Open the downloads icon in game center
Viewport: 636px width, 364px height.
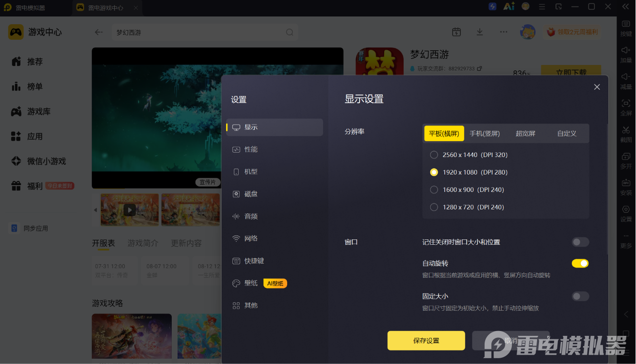(x=480, y=32)
